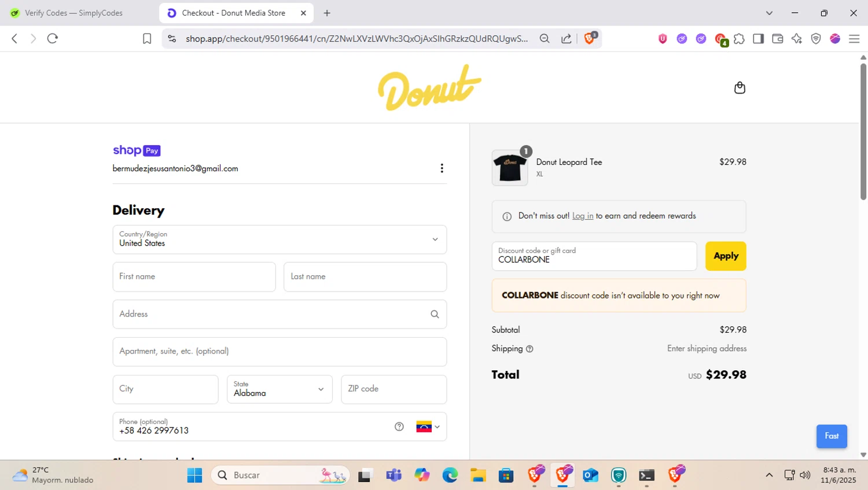Viewport: 868px width, 490px height.
Task: Open the terminal taskbar icon
Action: click(x=646, y=476)
